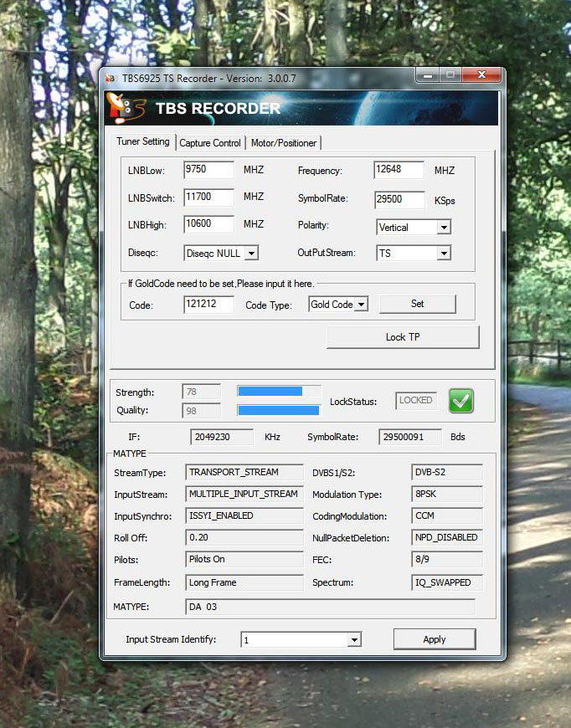
Task: Click the ISSYI_ENABLED field
Action: coord(244,515)
